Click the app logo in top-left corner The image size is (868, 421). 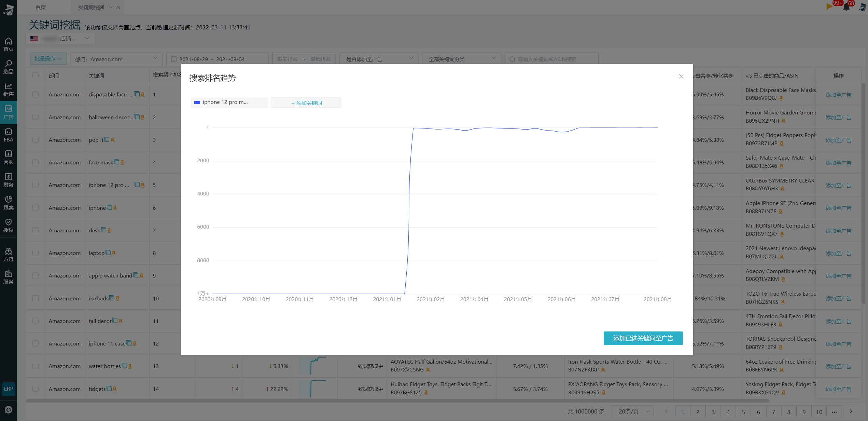click(9, 10)
